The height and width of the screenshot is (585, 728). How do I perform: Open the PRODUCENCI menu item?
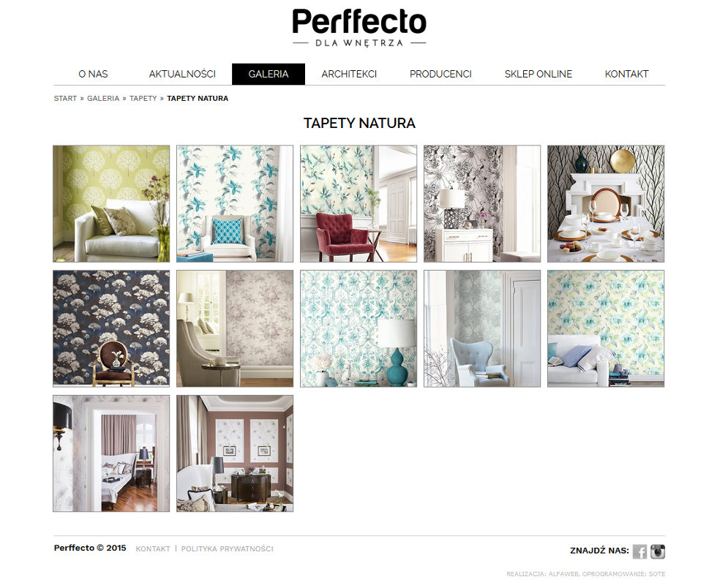pyautogui.click(x=440, y=74)
